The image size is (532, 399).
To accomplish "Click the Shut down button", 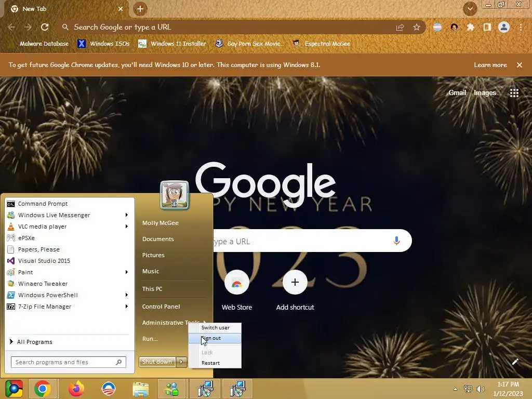I will [x=157, y=362].
